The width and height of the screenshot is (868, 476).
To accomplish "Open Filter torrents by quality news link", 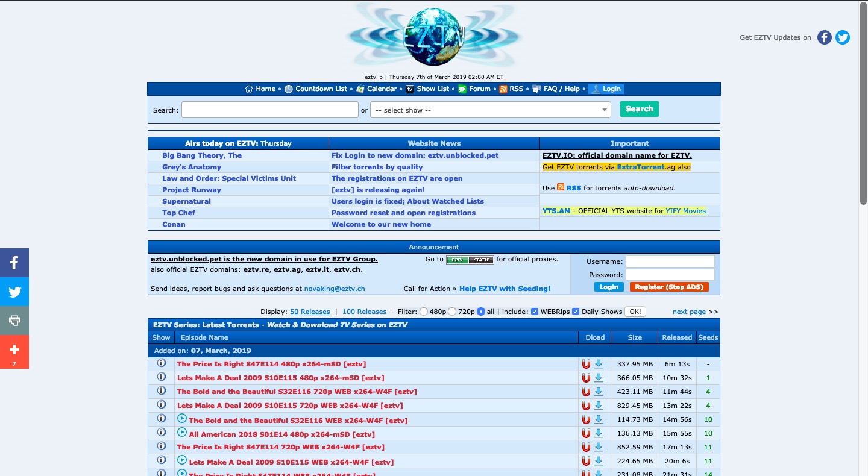I will (x=377, y=167).
